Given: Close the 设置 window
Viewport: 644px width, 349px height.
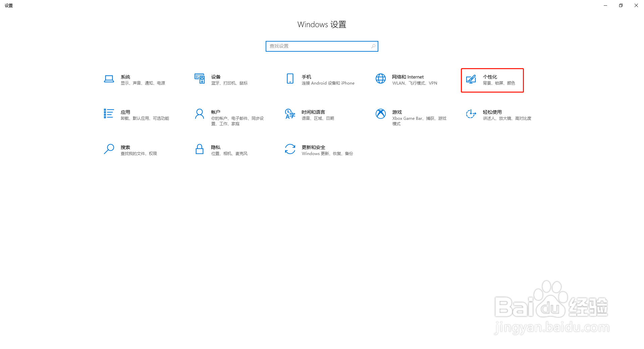Looking at the screenshot, I should [636, 5].
